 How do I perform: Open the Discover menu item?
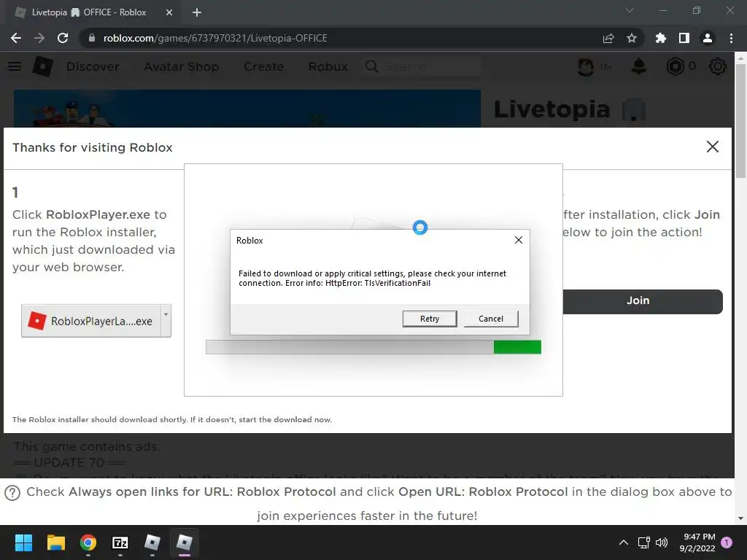[93, 66]
